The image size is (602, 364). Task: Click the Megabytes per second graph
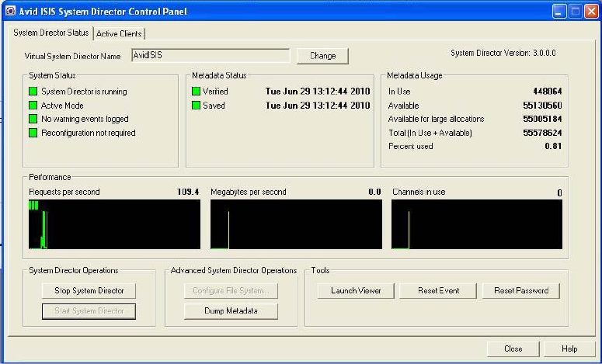[296, 224]
